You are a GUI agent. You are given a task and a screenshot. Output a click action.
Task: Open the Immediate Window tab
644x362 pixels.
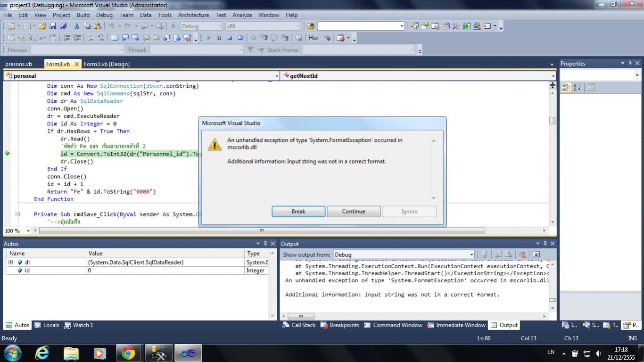coord(456,325)
